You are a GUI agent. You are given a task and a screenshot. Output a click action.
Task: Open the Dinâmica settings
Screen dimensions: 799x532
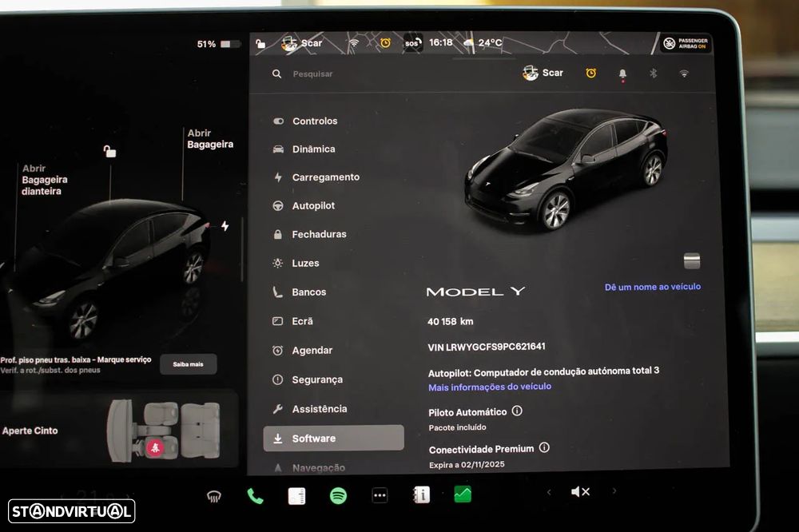(x=304, y=149)
